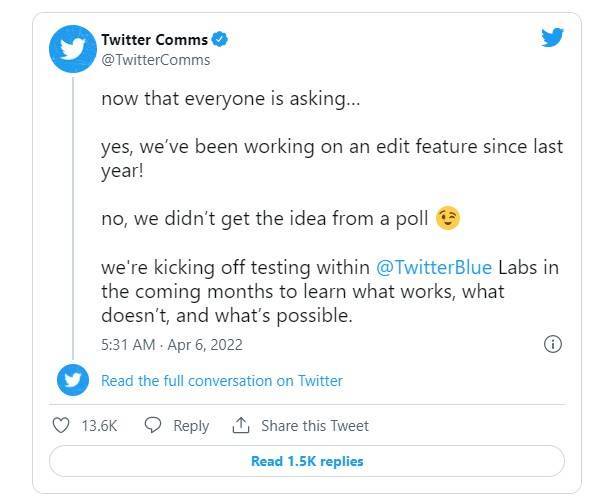The height and width of the screenshot is (500, 616).
Task: Click the Twitter Comms profile avatar
Action: click(x=74, y=50)
